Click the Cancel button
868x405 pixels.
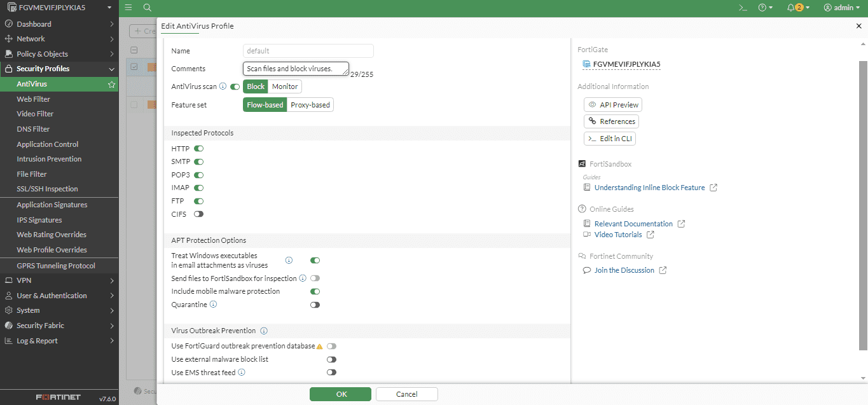[x=407, y=394]
